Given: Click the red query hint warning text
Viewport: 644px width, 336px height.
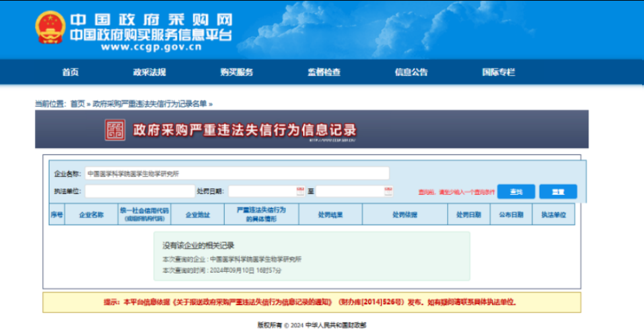Looking at the screenshot, I should pos(456,192).
